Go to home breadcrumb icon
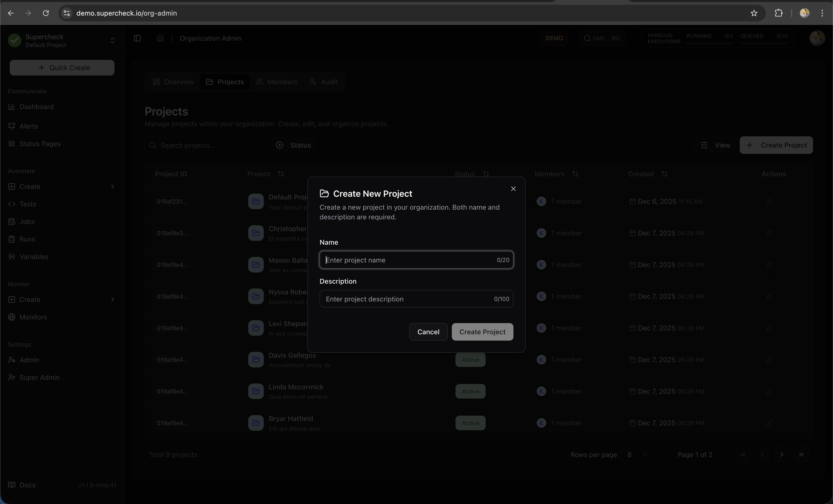 (160, 38)
